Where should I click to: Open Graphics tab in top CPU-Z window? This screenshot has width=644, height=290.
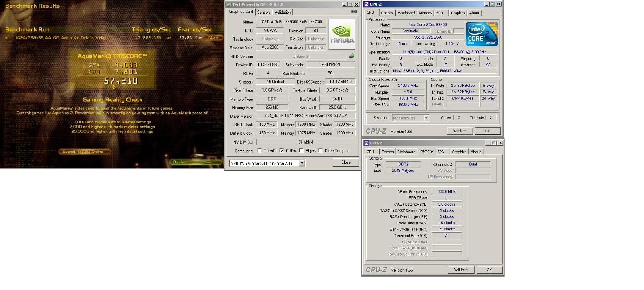pos(458,13)
